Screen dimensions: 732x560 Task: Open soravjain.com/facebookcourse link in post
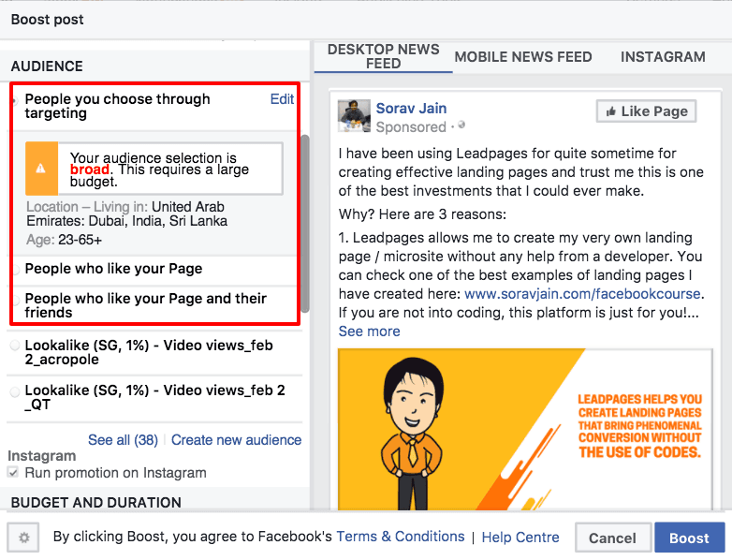click(x=582, y=294)
